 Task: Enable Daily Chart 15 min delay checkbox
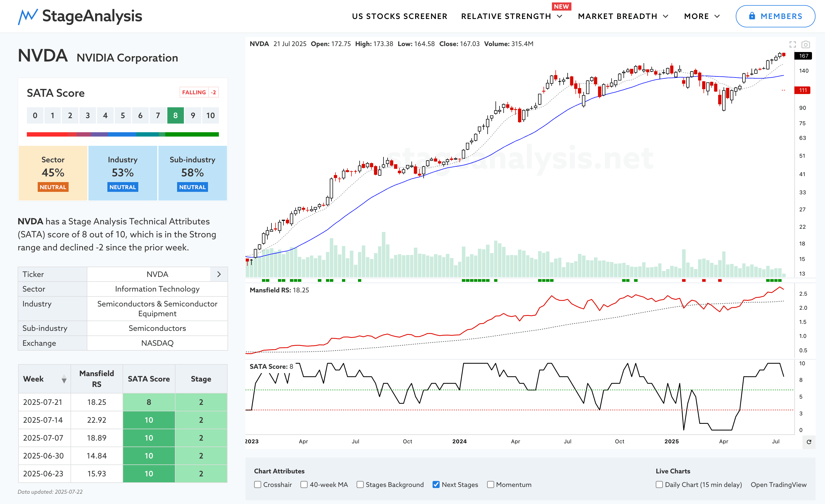(x=659, y=484)
